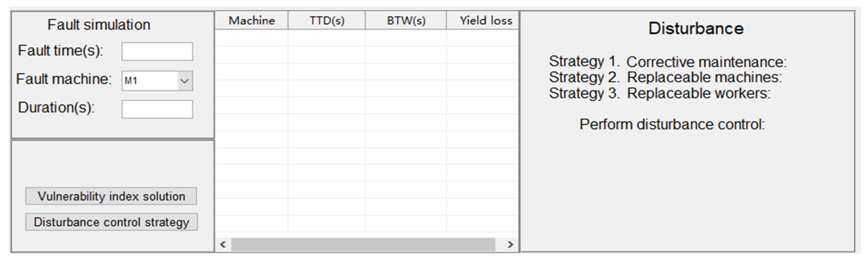The image size is (868, 262).
Task: Select the first cell under BTW(s) column
Action: (x=406, y=38)
